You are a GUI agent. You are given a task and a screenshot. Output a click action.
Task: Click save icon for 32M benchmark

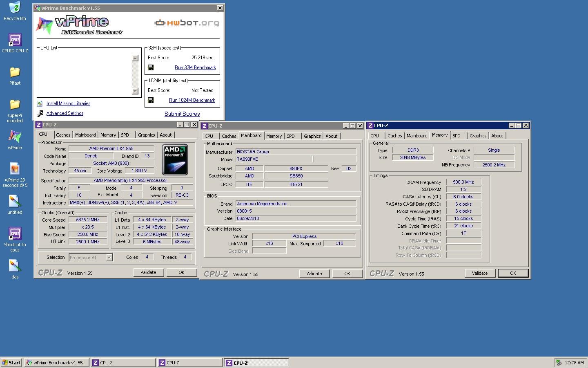(x=151, y=67)
